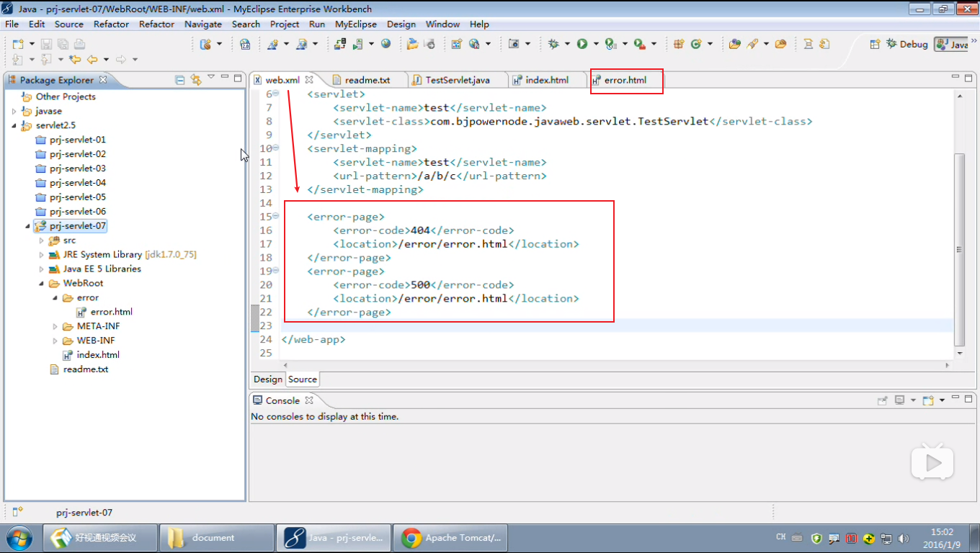Toggle Link with Editor in Package Explorer

(x=196, y=80)
